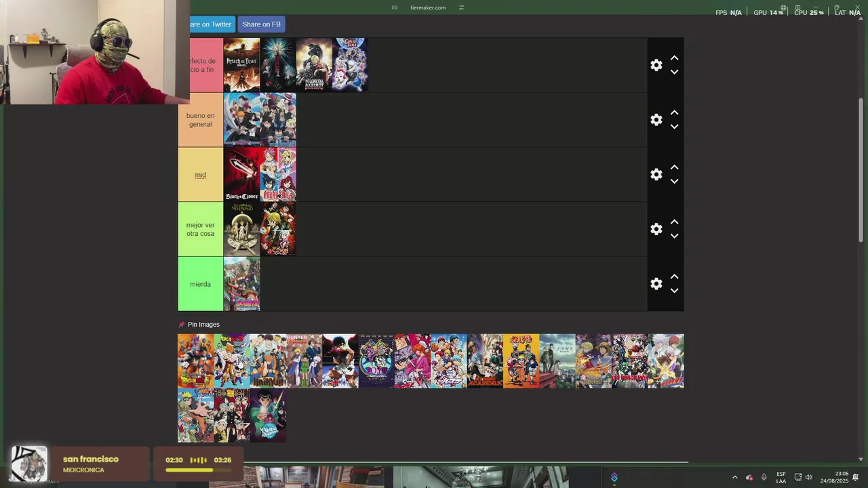The height and width of the screenshot is (488, 868).
Task: Edit the 'mierda' tier label
Action: coord(201,284)
